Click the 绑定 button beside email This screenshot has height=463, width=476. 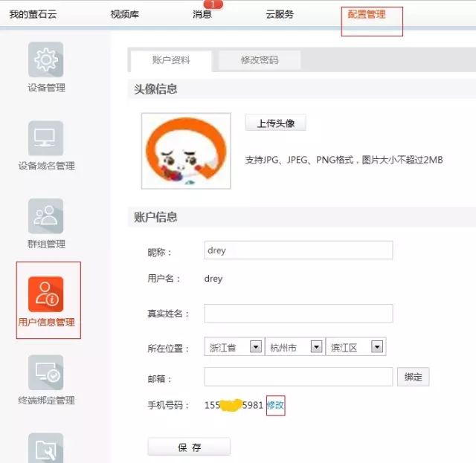pyautogui.click(x=413, y=377)
